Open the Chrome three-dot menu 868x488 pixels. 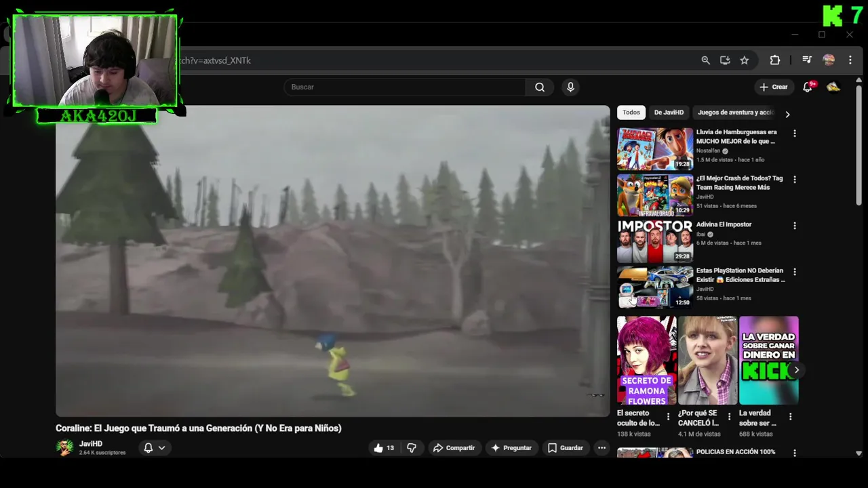[x=850, y=60]
